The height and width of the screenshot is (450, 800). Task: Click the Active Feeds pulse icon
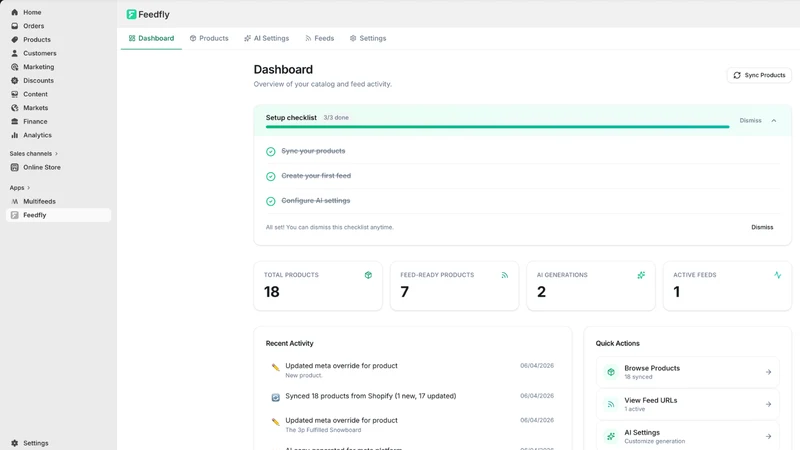tap(778, 275)
